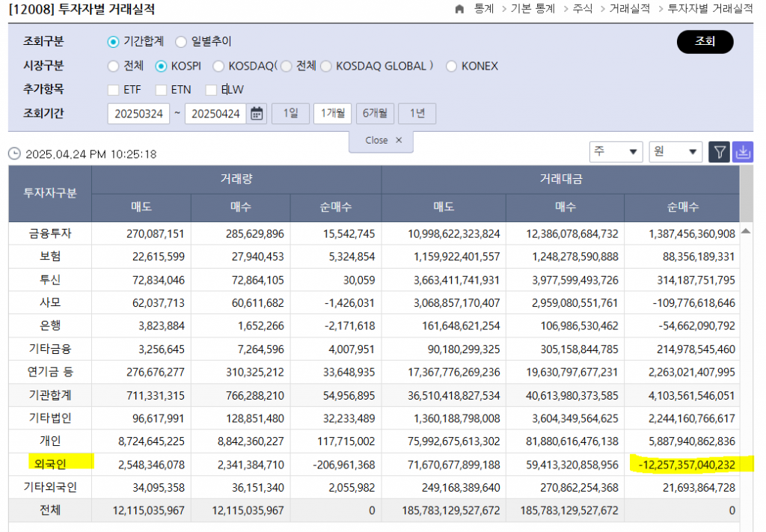Click the clock icon beside the timestamp
This screenshot has width=766, height=532.
[14, 154]
